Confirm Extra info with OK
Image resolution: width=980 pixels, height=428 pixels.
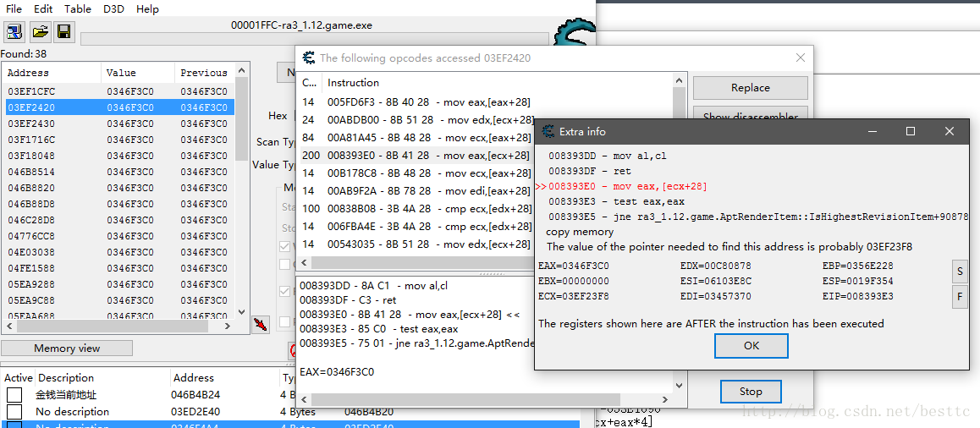(752, 345)
